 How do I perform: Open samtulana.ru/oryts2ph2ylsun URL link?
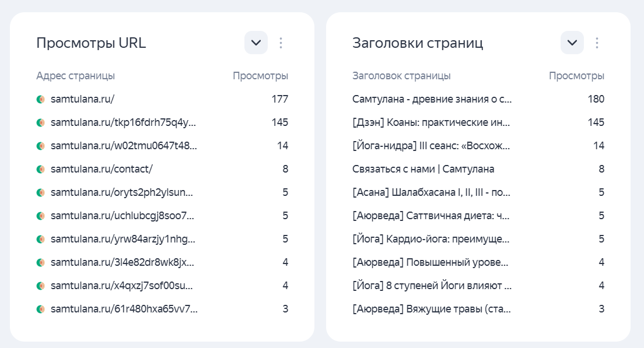[121, 192]
